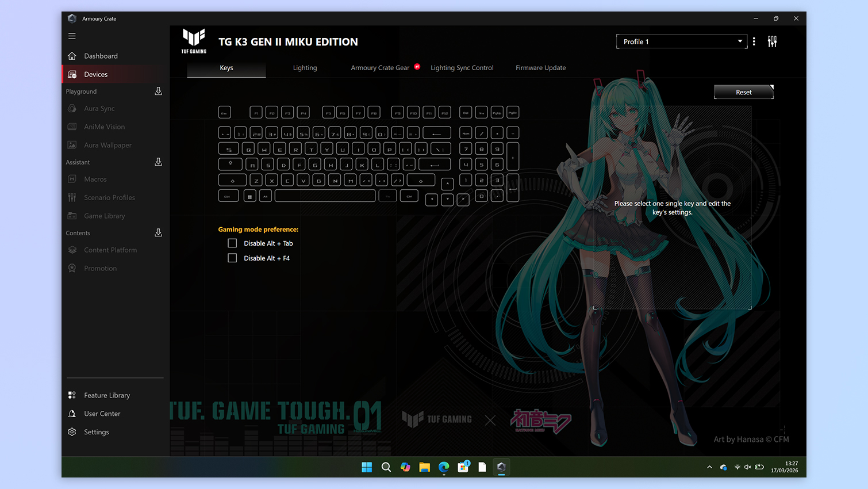Choose the spacebar on the keyboard layout
This screenshot has width=868, height=489.
(325, 196)
